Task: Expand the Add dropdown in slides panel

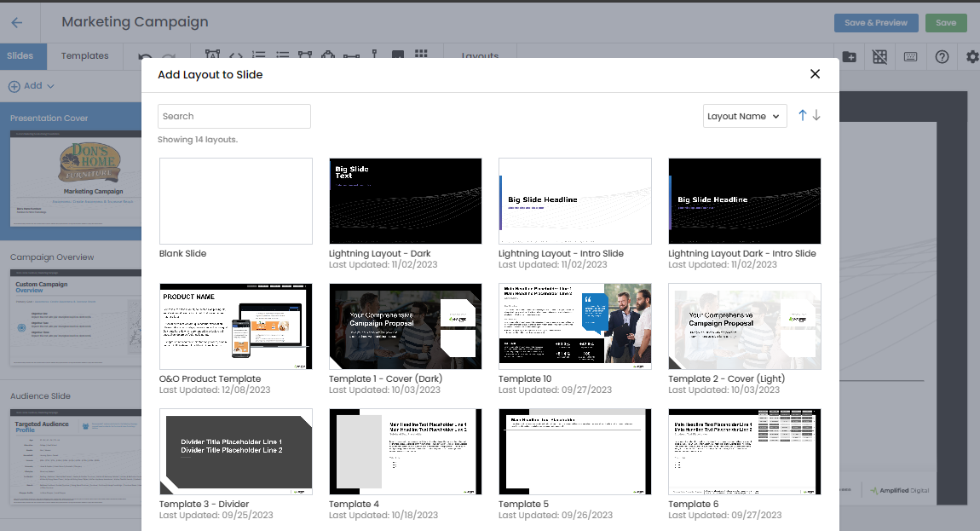Action: [x=32, y=86]
